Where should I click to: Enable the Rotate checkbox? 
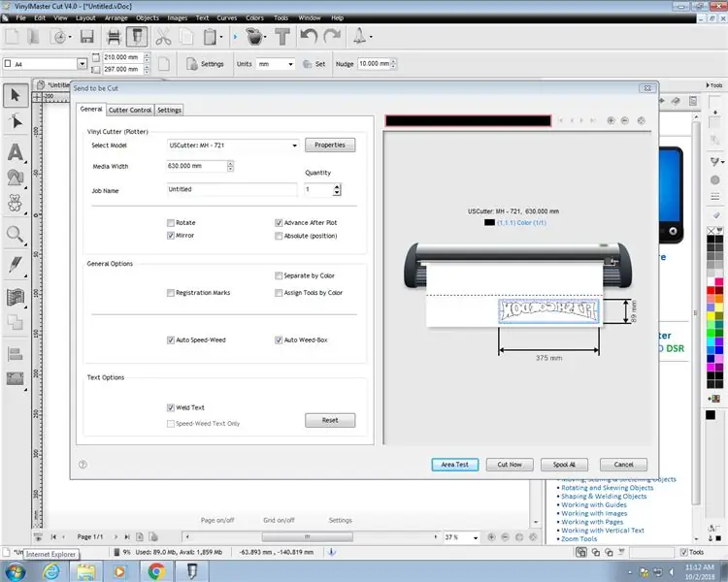coord(171,223)
